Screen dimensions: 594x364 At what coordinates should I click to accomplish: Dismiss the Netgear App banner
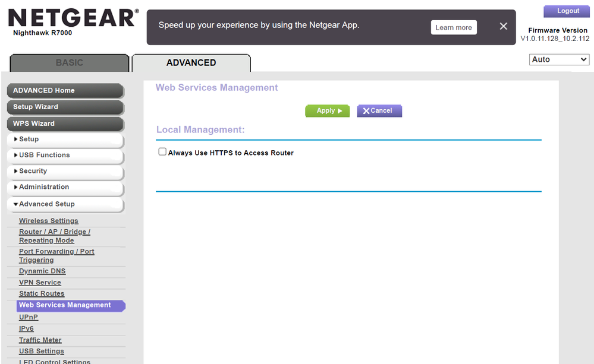503,27
